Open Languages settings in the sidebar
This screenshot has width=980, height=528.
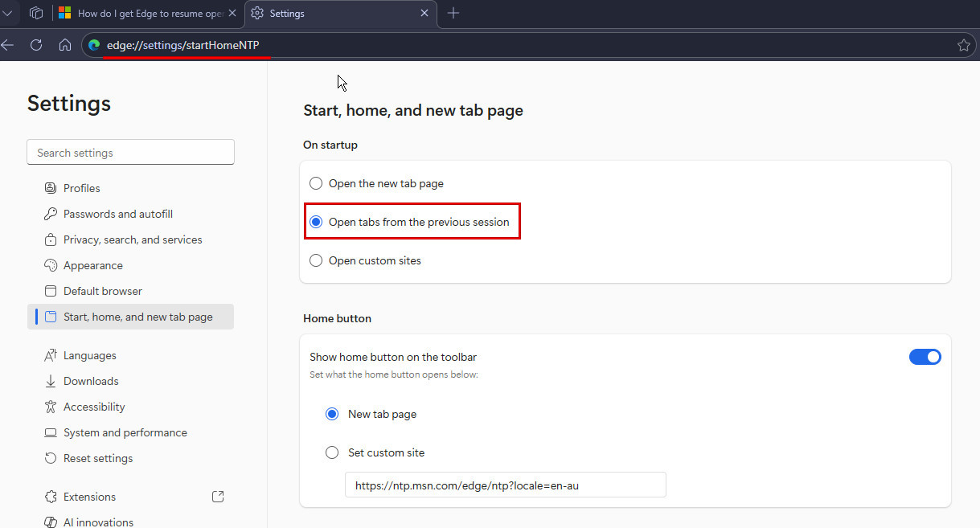[92, 354]
